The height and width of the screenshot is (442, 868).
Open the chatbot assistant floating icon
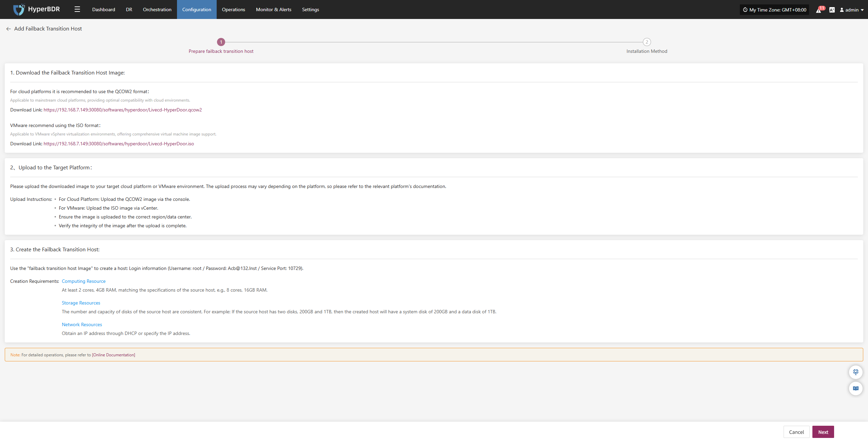tap(855, 372)
